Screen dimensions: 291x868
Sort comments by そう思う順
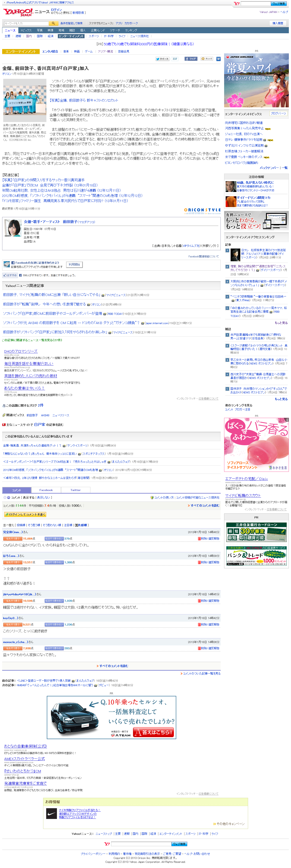(x=34, y=525)
